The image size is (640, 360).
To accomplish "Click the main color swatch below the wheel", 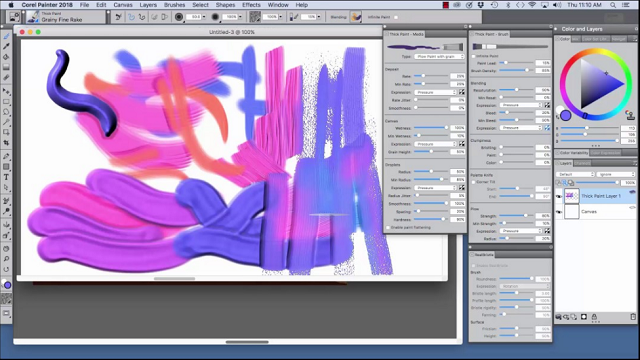I will (x=565, y=116).
